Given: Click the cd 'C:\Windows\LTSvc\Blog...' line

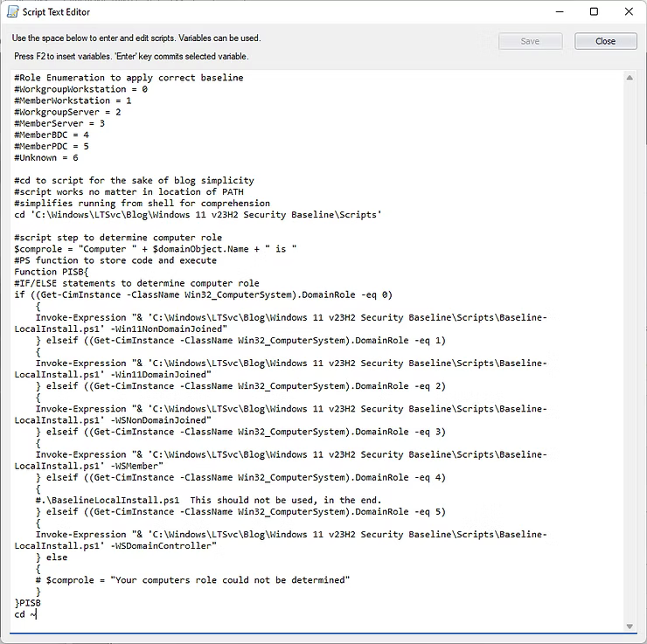Looking at the screenshot, I should [198, 215].
